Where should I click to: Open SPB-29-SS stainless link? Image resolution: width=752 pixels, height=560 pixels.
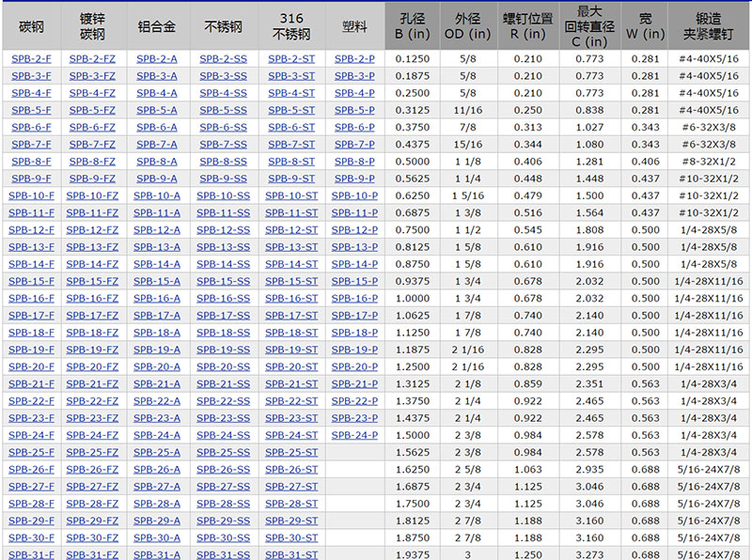223,521
